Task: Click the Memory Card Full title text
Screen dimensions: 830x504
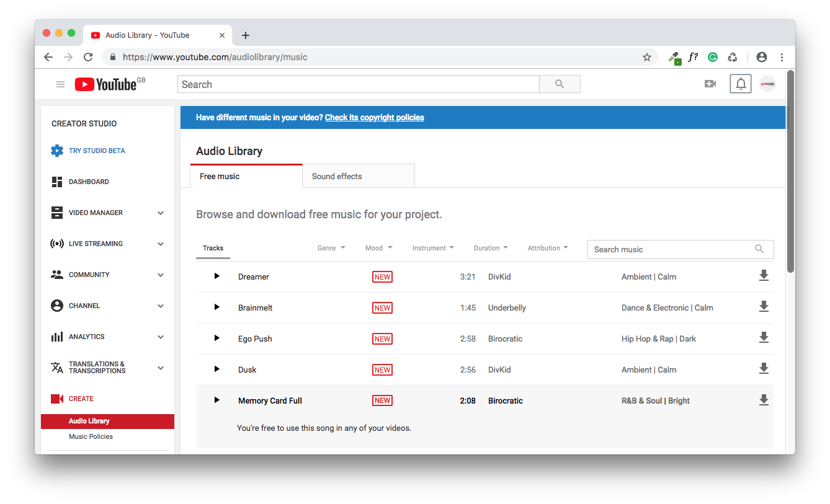Action: coord(270,400)
